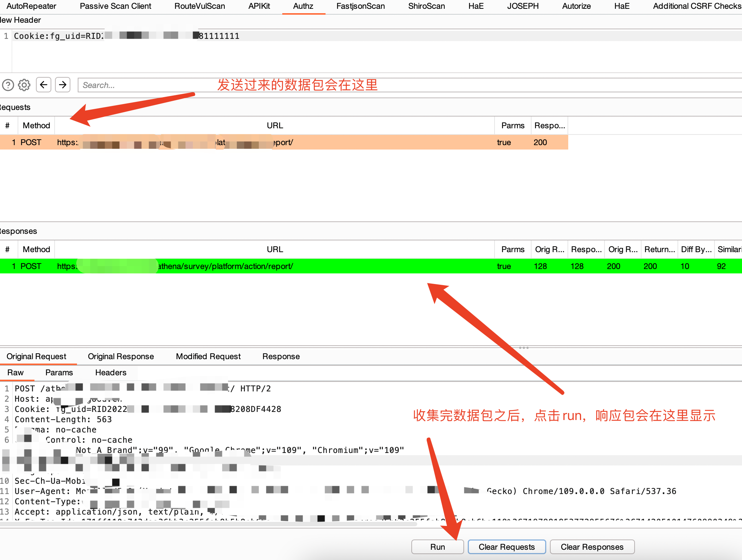Switch to the FastjsonScan tab
742x560 pixels.
pos(360,6)
